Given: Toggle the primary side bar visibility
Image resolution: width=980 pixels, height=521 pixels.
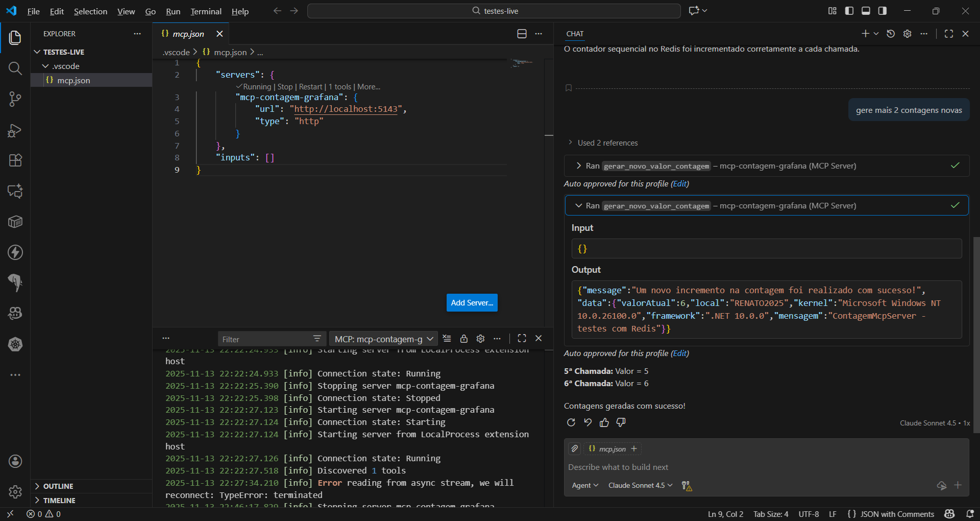Looking at the screenshot, I should [x=849, y=11].
